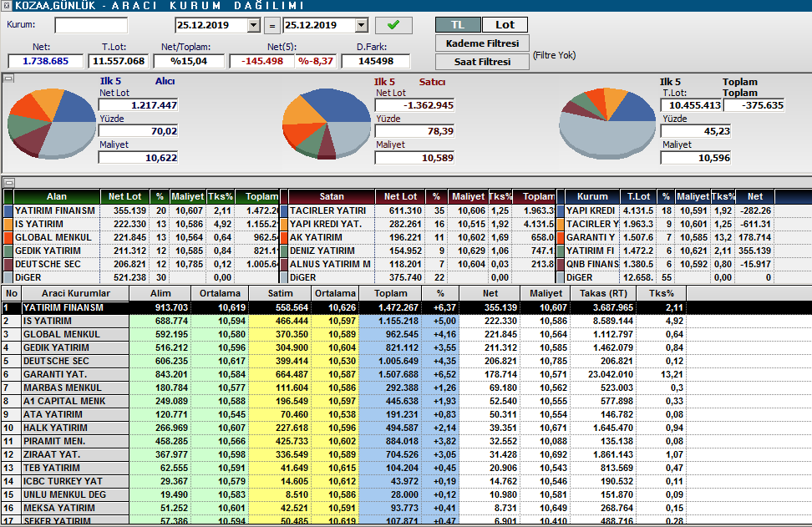Collapse the pie chart panel with minus box

9,79
